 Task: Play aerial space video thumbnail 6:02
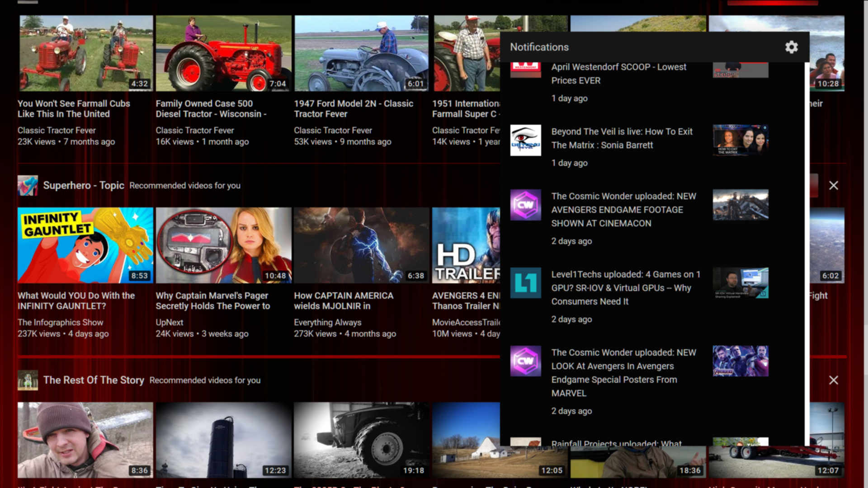point(826,245)
